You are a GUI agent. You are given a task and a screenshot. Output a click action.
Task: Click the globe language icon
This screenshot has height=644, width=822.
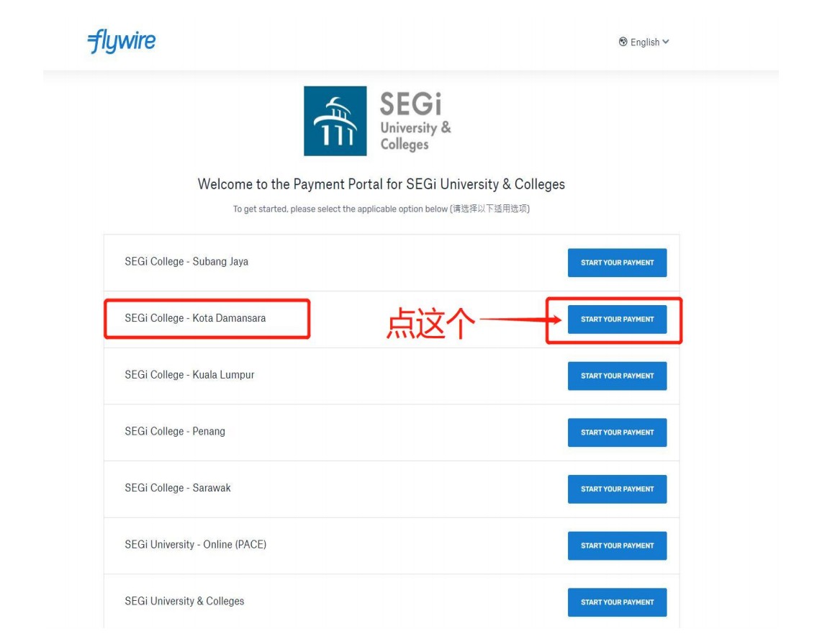pos(623,42)
